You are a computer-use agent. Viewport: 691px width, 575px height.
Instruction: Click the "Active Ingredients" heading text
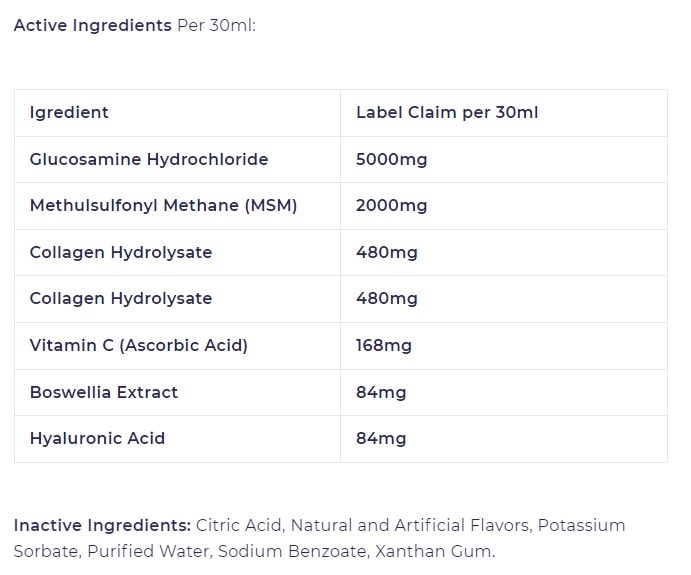tap(92, 25)
